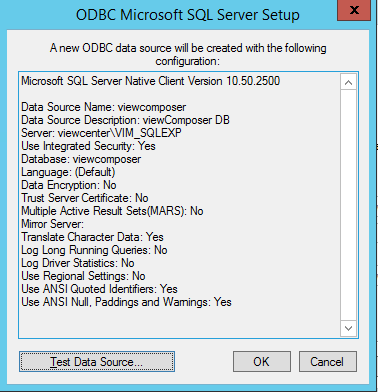Select the 'Mirror Server:' line
378x392 pixels.
click(53, 224)
